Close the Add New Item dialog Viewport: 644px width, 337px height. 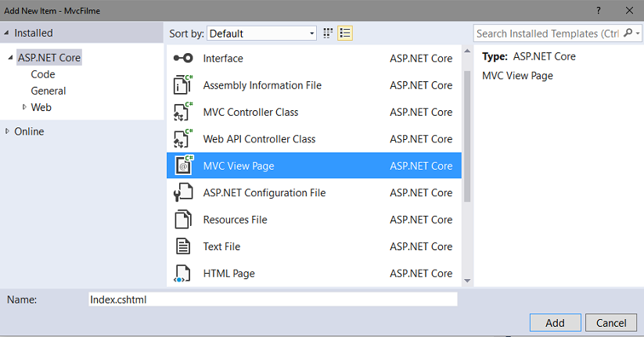tap(629, 11)
